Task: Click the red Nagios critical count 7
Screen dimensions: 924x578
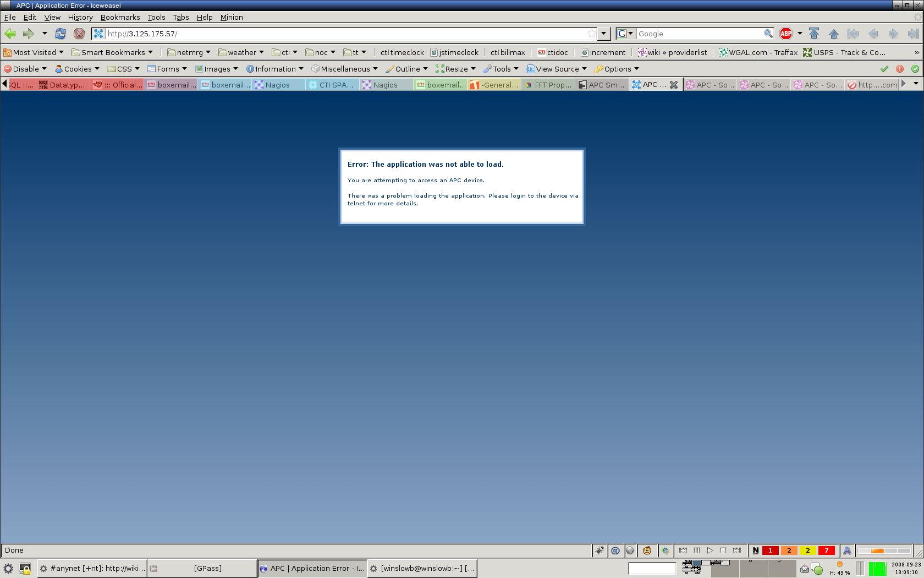Action: click(826, 550)
